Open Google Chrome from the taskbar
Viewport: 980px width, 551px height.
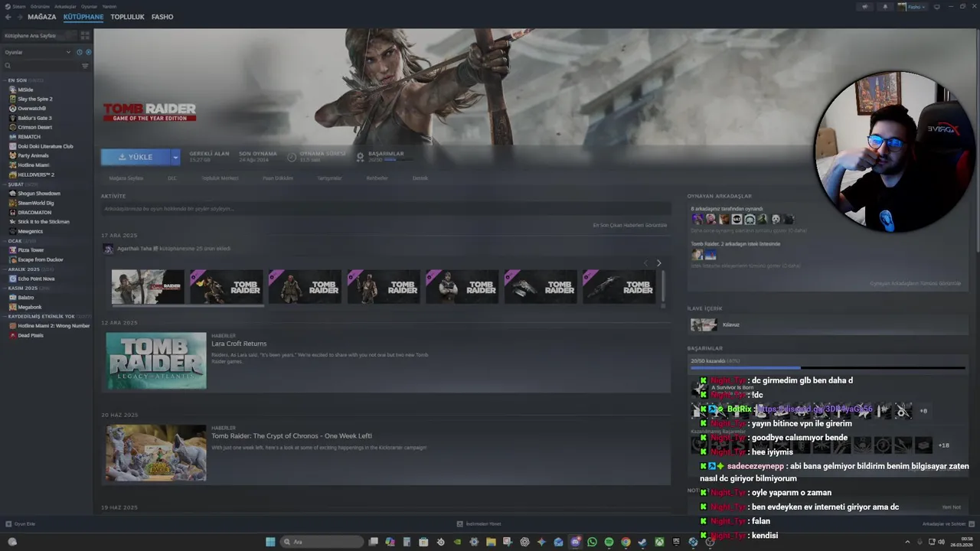point(626,542)
